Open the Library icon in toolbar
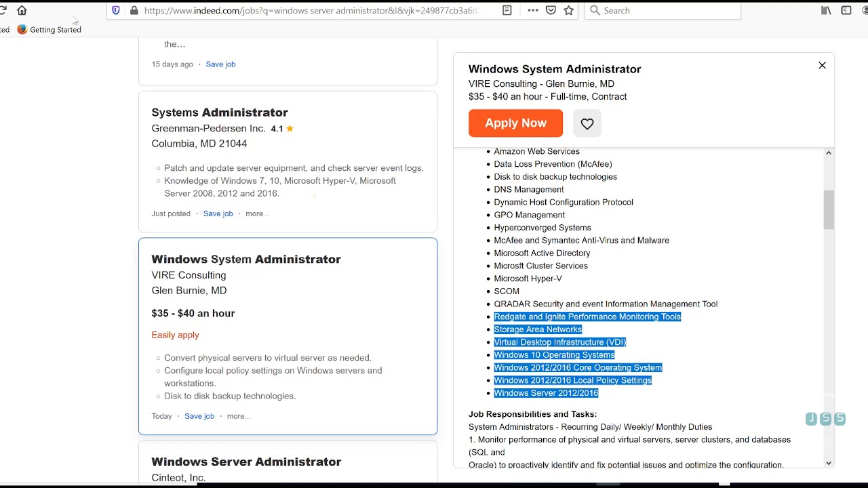 click(826, 10)
